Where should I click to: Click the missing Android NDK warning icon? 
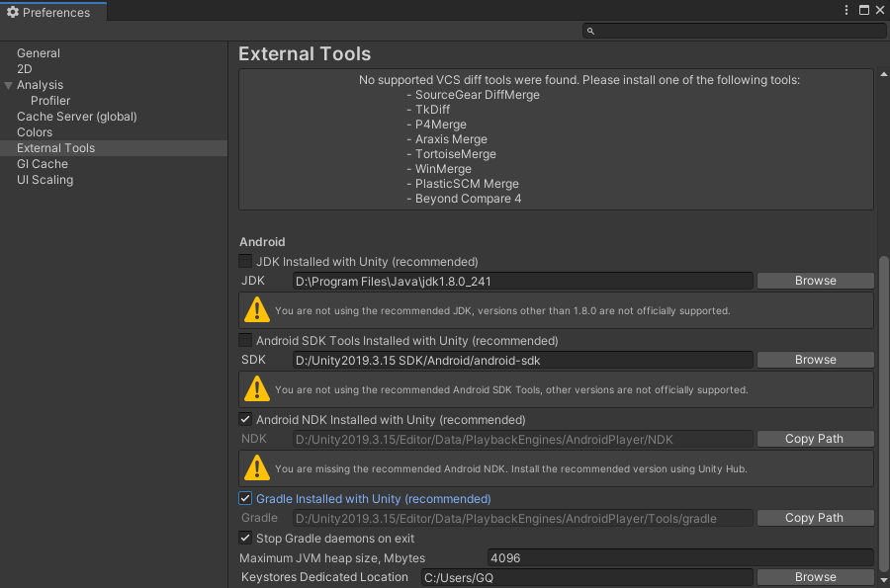tap(257, 467)
